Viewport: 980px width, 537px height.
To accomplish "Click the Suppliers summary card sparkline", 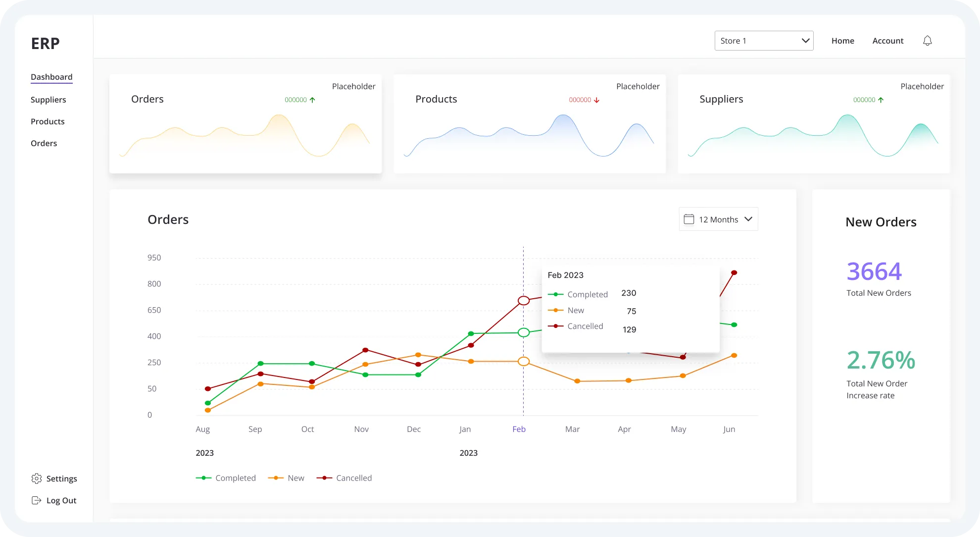I will (813, 136).
